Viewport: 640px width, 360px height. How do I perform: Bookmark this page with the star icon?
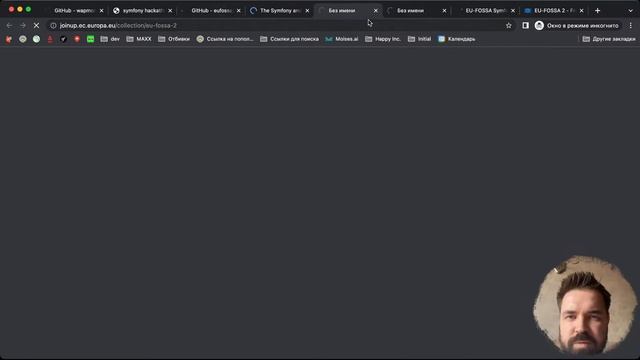tap(509, 25)
